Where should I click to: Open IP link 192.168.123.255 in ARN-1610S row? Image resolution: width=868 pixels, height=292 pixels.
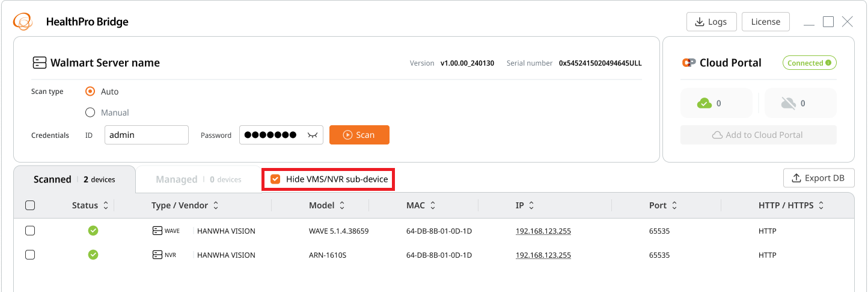[x=543, y=255]
